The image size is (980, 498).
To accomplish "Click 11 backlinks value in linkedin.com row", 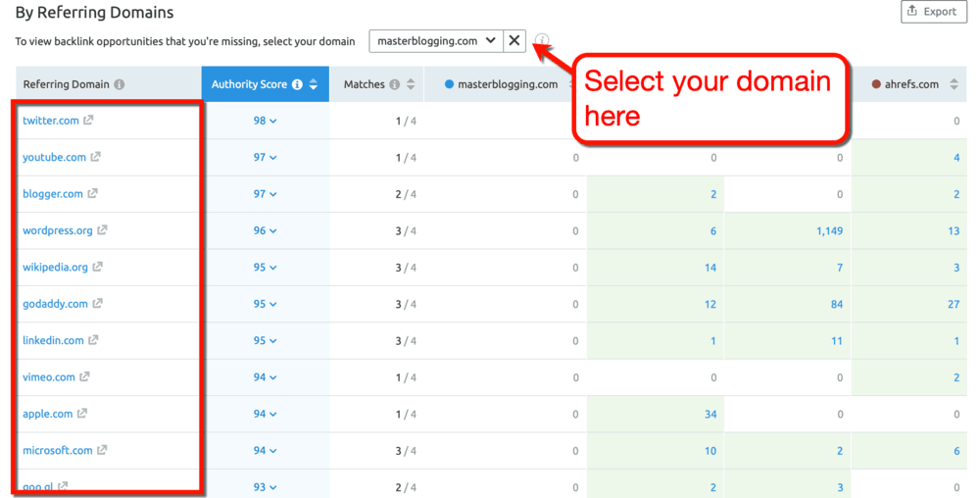I will 837,341.
